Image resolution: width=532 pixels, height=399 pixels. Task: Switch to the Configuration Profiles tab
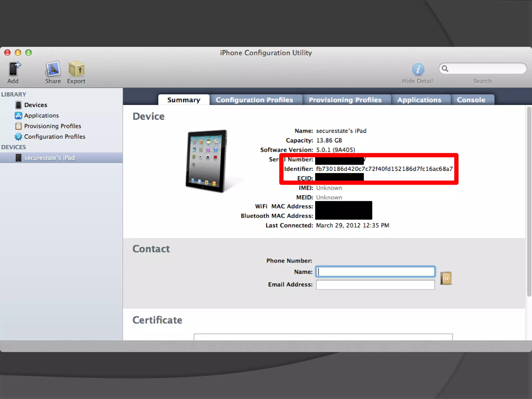pyautogui.click(x=254, y=100)
